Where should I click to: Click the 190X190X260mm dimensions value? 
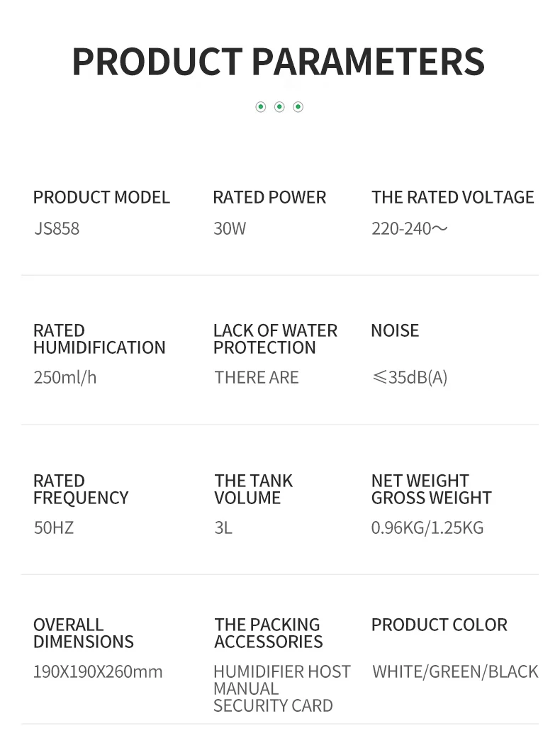[98, 671]
